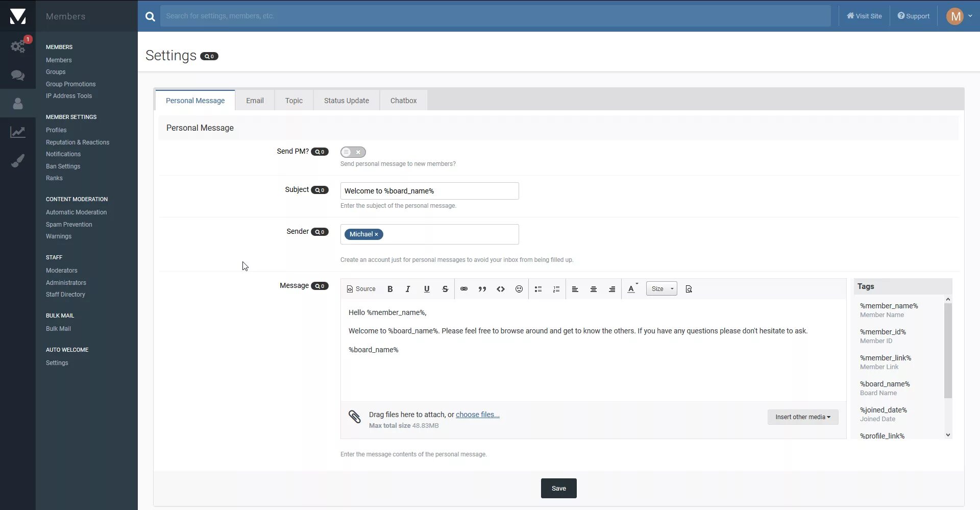Open Bulk Mail menu item
The height and width of the screenshot is (510, 980).
(x=58, y=329)
